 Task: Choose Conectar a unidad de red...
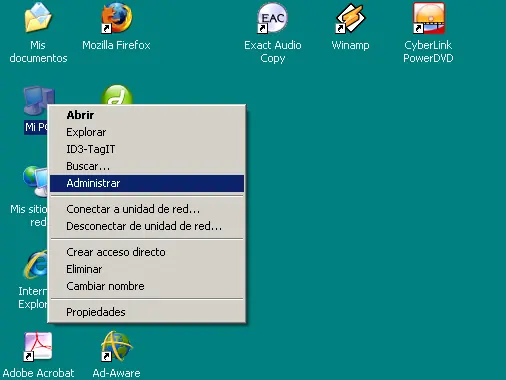tap(147, 209)
